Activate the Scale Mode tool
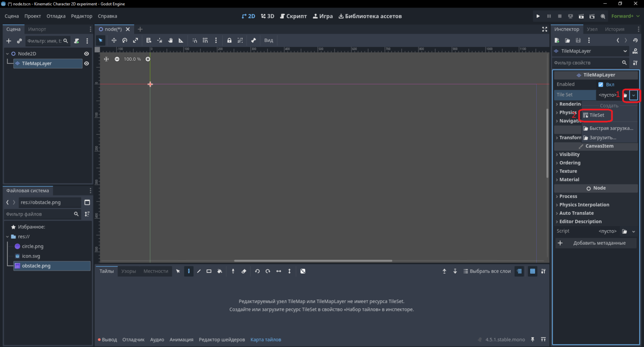Screen dimensions: 644x347 [135, 40]
